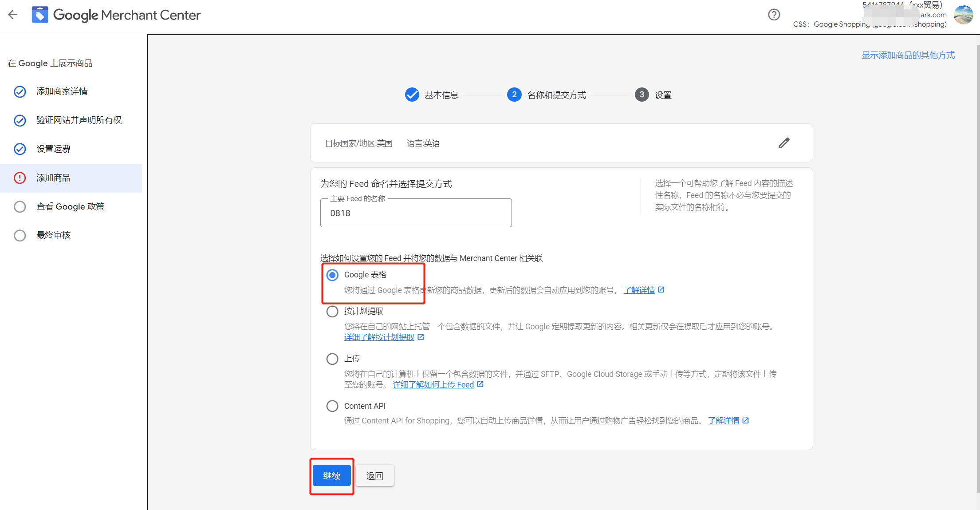
Task: Click step 2 circle 名称和提交方式
Action: pyautogui.click(x=514, y=95)
